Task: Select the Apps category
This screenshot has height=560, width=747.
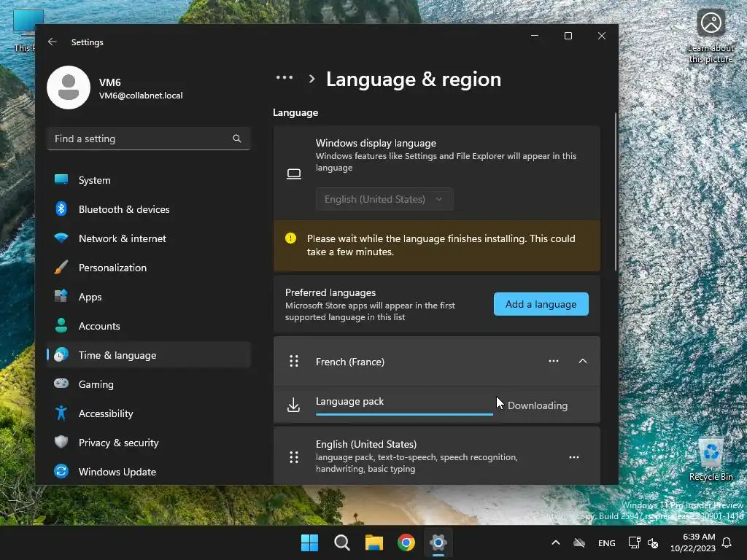Action: pyautogui.click(x=149, y=297)
